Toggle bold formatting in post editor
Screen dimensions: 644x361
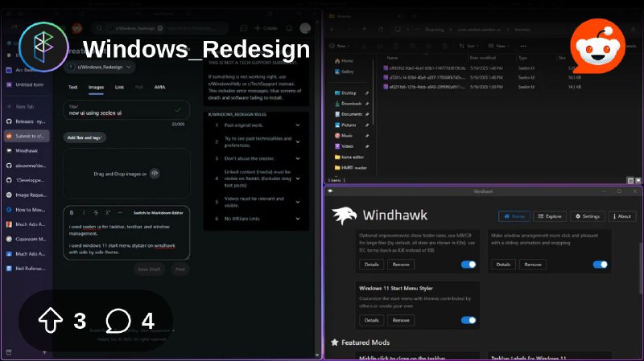click(72, 212)
